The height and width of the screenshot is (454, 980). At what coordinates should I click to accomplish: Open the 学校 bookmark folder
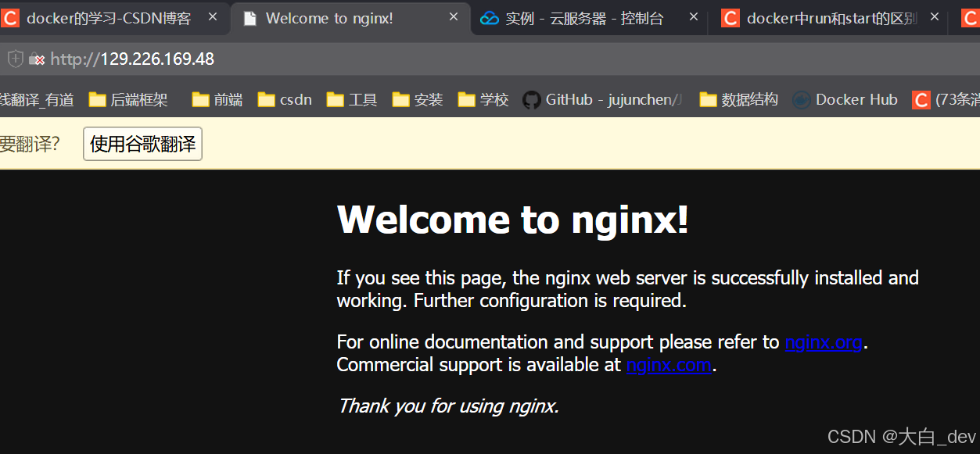[483, 99]
